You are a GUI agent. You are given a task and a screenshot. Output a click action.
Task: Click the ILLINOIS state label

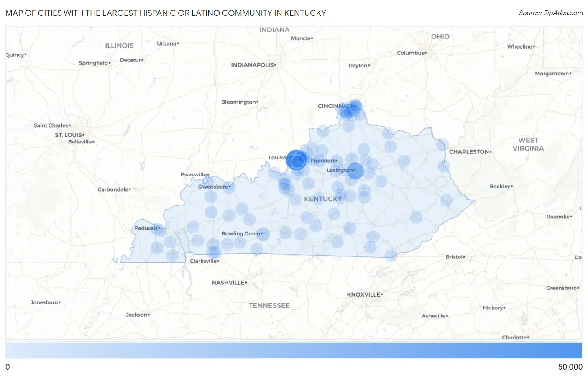click(120, 46)
